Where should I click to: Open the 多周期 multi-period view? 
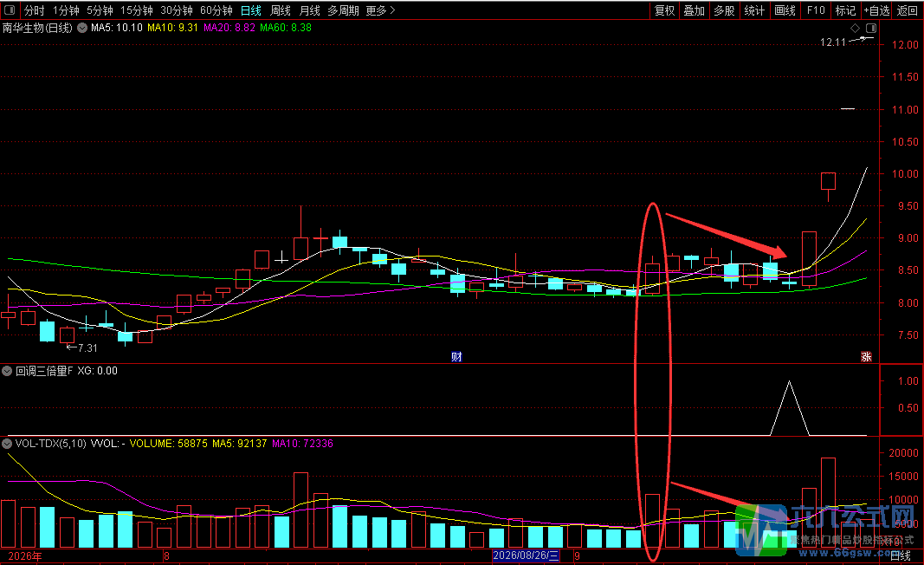(343, 10)
